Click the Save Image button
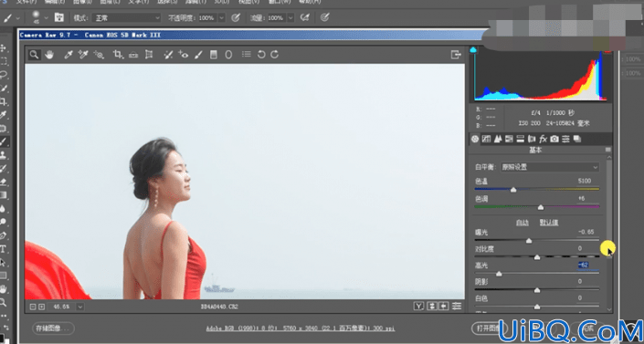The width and height of the screenshot is (644, 344). [53, 328]
